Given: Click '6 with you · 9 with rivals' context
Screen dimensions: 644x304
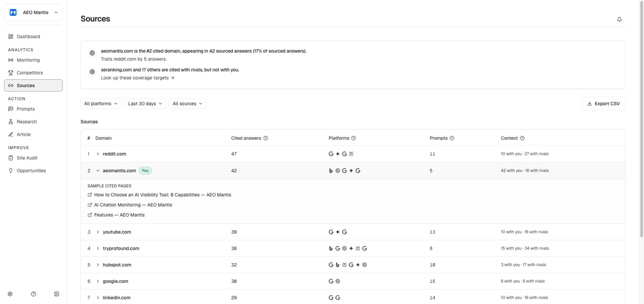Looking at the screenshot, I should [523, 281].
